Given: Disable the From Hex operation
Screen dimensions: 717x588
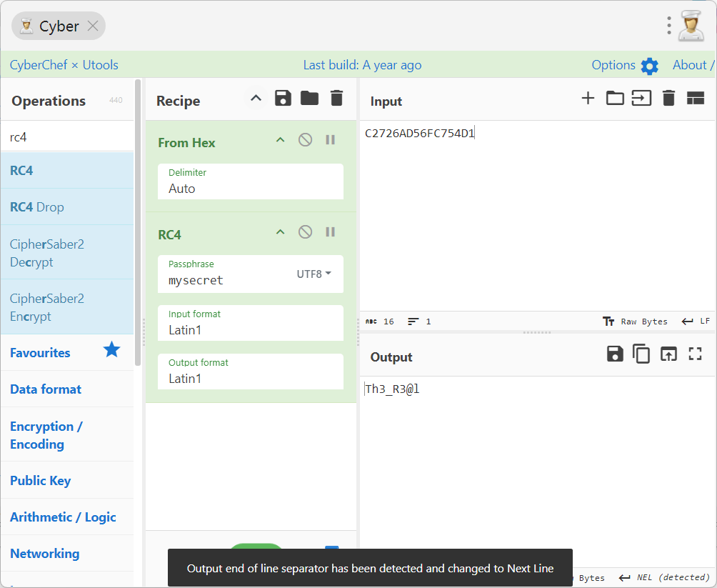Looking at the screenshot, I should [x=306, y=140].
